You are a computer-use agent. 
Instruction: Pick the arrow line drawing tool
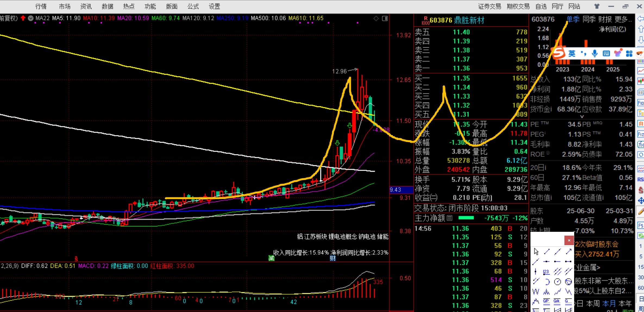(x=568, y=251)
